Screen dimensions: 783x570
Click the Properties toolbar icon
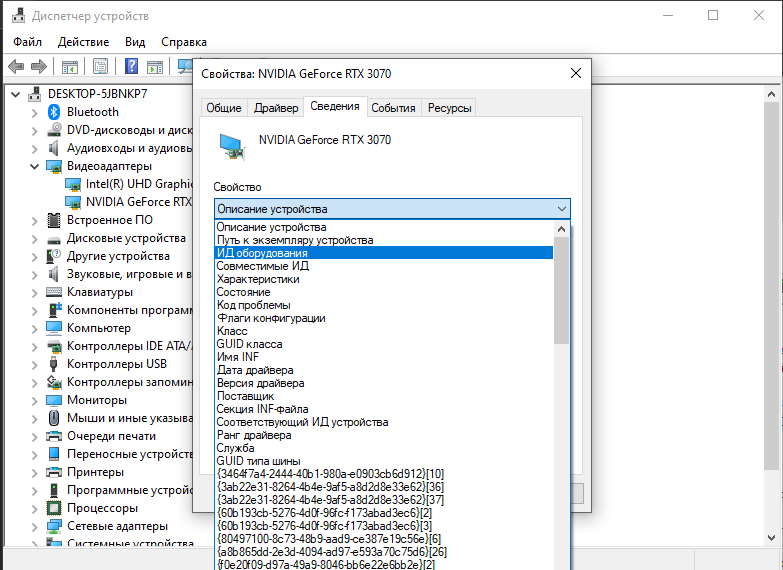point(101,67)
